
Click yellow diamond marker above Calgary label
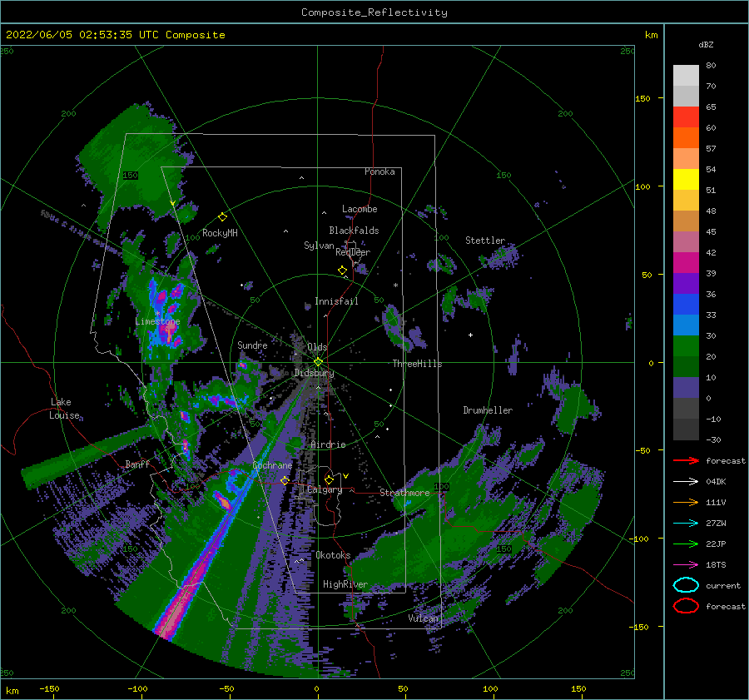click(x=329, y=479)
